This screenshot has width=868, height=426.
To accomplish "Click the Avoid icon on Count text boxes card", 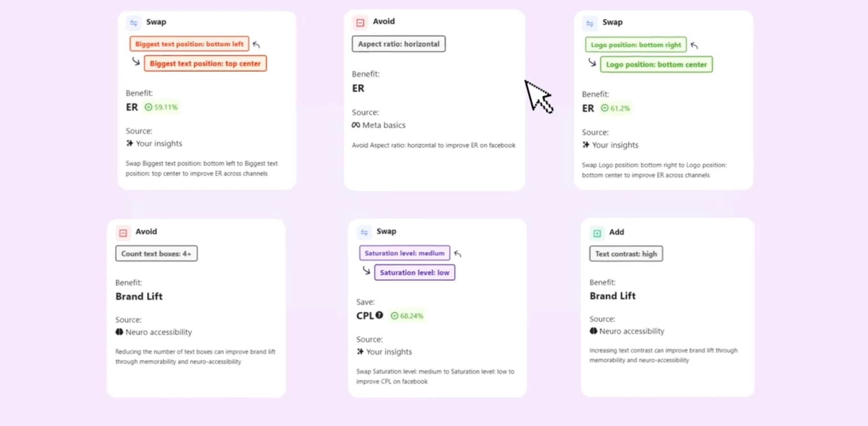I will [x=123, y=233].
